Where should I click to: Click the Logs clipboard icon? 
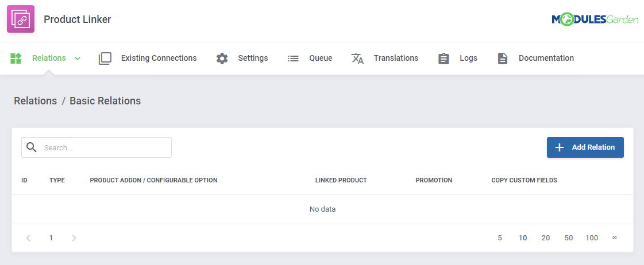click(x=444, y=59)
